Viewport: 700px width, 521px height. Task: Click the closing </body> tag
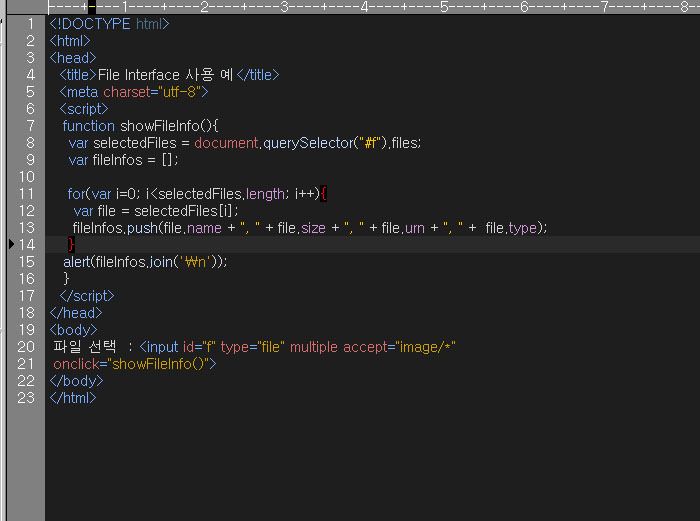point(76,381)
